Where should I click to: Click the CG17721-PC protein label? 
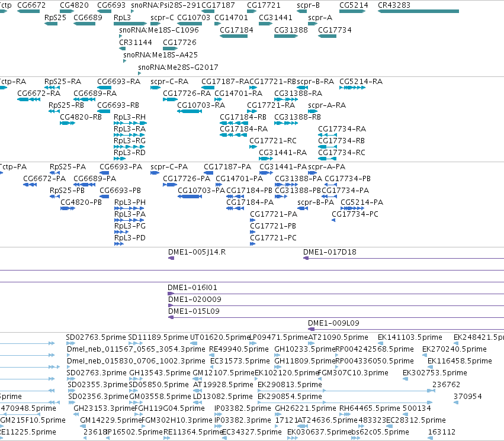tap(273, 238)
